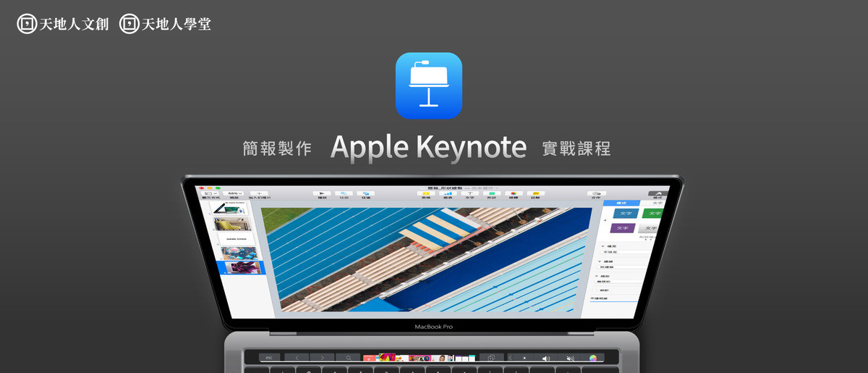Select the highlighted fifth slide with purple plant
868x373 pixels.
click(243, 267)
